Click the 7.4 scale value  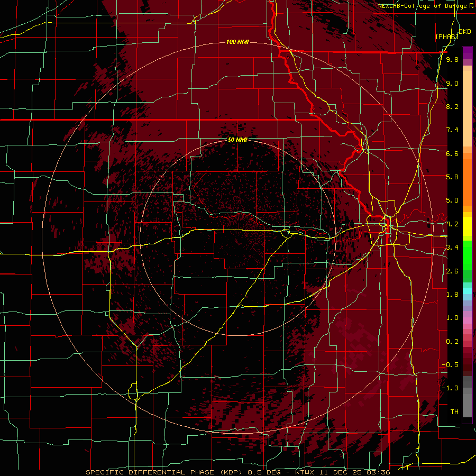(452, 130)
